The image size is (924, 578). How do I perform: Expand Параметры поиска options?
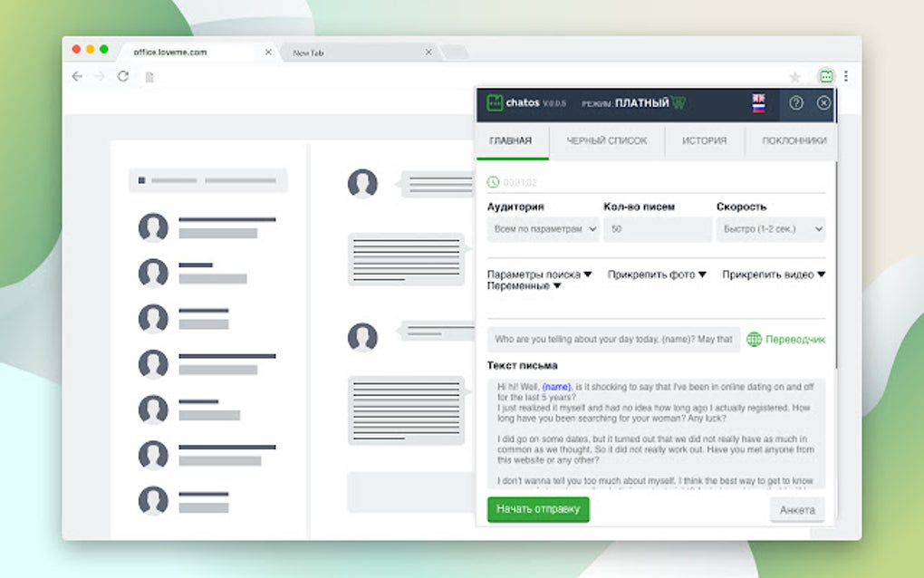click(x=536, y=275)
